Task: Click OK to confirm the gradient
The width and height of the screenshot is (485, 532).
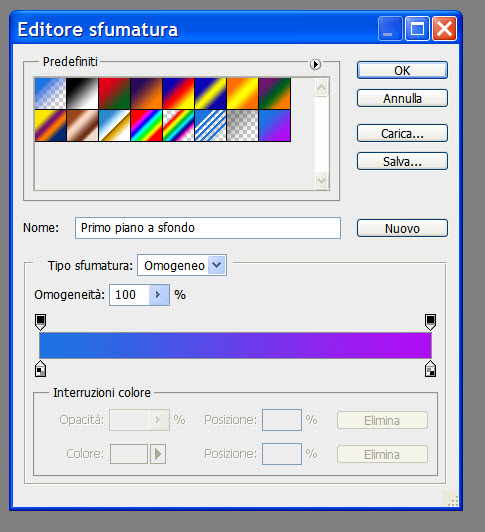Action: click(402, 70)
